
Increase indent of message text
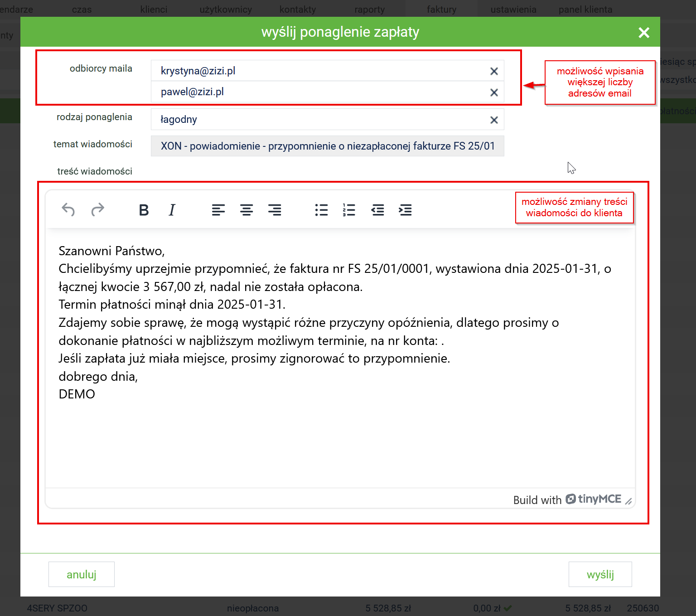405,210
